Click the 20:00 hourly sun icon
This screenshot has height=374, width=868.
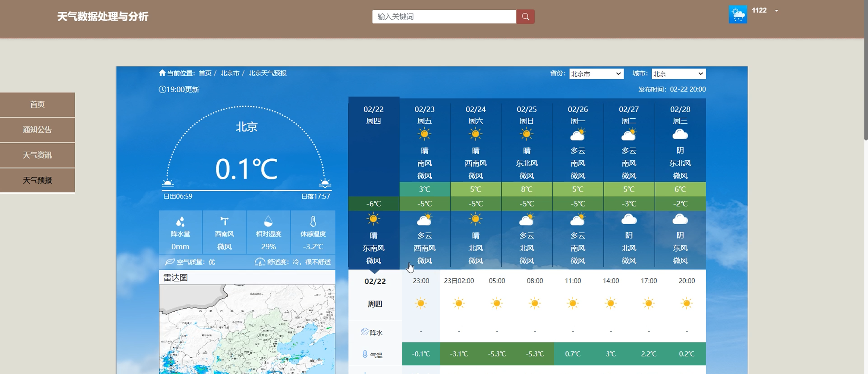[x=687, y=303]
